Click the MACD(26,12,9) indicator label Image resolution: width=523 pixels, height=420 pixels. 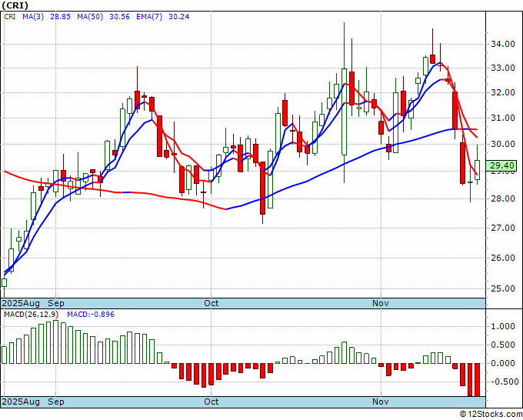(x=31, y=315)
